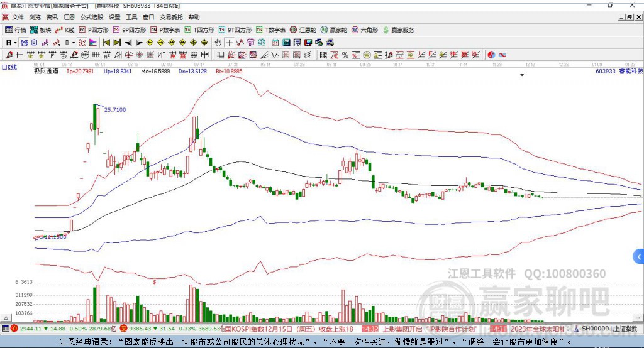Select the hand pan tool
Image resolution: width=644 pixels, height=348 pixels.
pyautogui.click(x=218, y=43)
